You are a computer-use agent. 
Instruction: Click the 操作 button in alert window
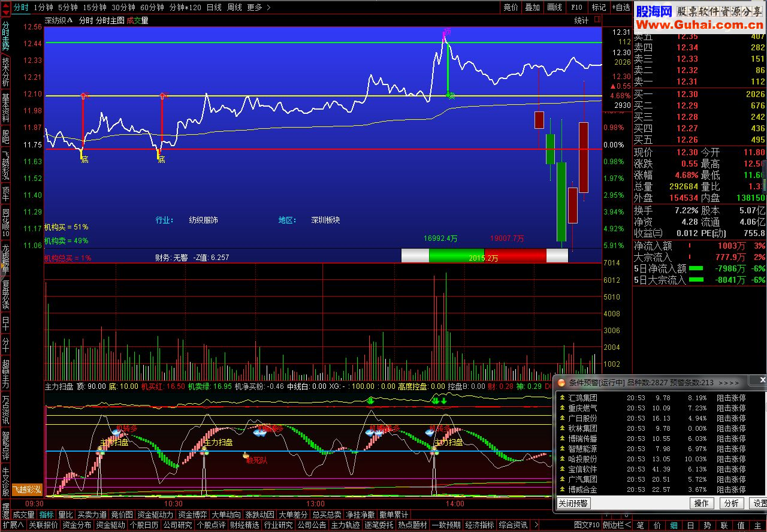702,503
